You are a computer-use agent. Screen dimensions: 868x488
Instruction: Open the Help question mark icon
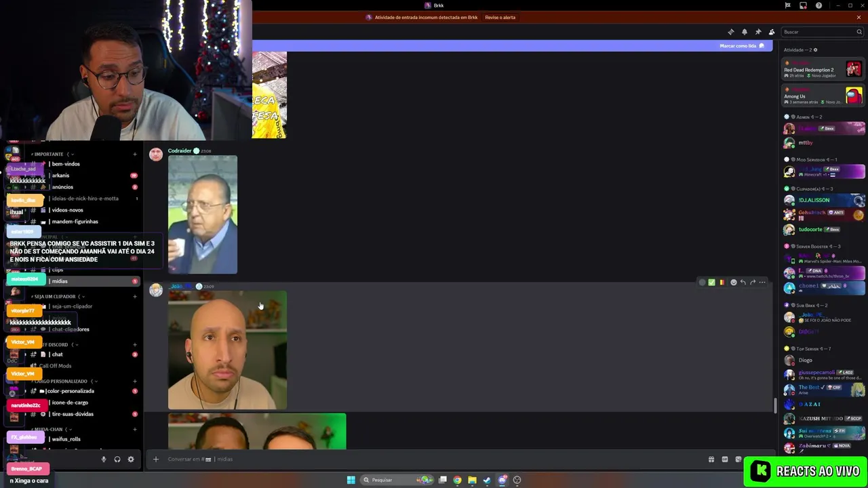(818, 5)
